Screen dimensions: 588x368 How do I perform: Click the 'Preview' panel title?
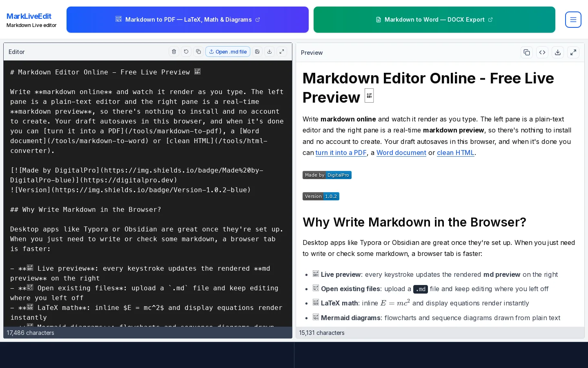coord(312,53)
